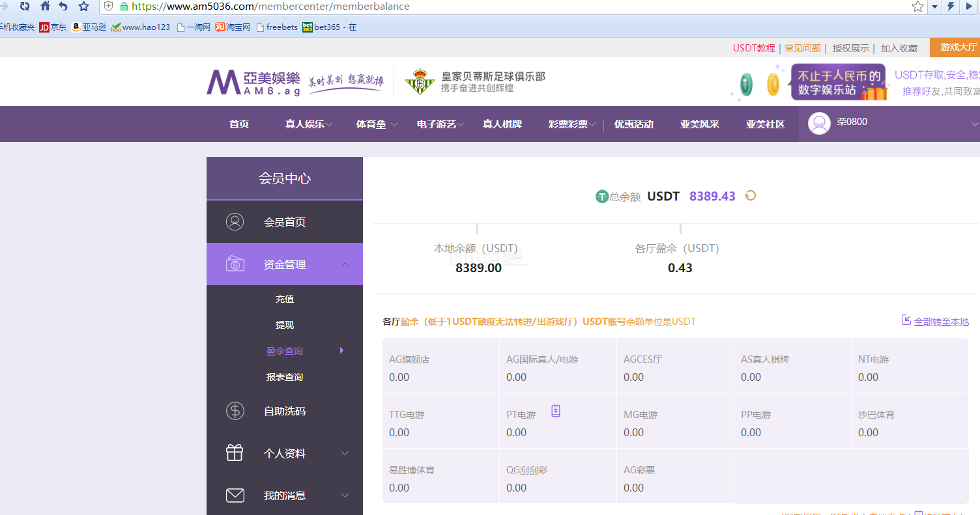Click the refresh icon beside total balance

[751, 196]
